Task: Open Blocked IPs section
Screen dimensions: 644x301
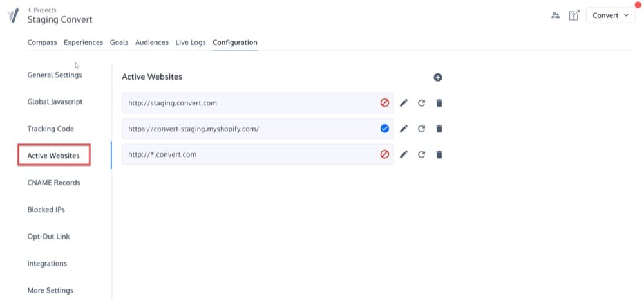Action: pyautogui.click(x=46, y=210)
